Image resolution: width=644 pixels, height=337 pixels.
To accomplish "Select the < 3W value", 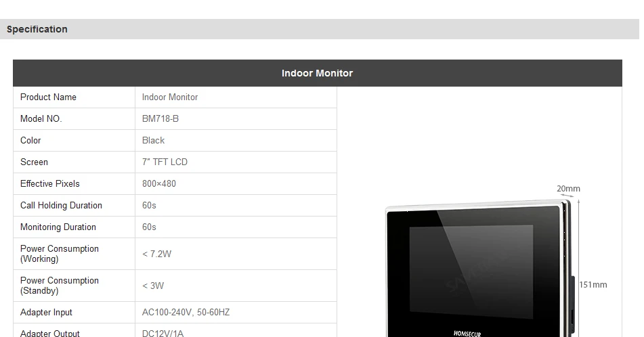I will click(x=153, y=286).
